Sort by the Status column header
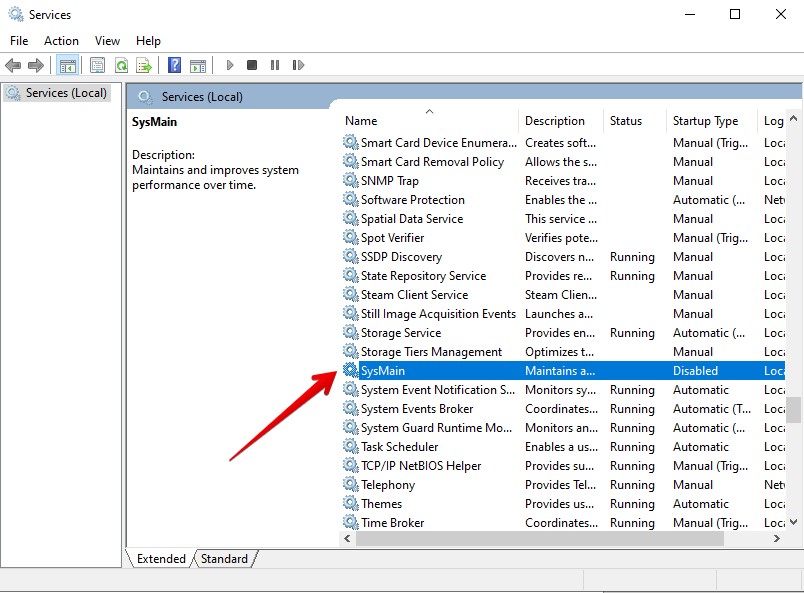804x593 pixels. (x=635, y=121)
